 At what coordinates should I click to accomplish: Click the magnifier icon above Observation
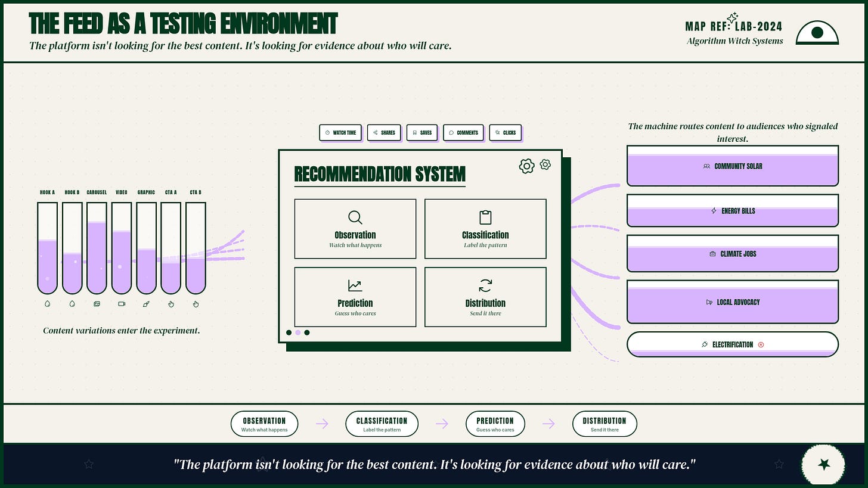point(355,217)
